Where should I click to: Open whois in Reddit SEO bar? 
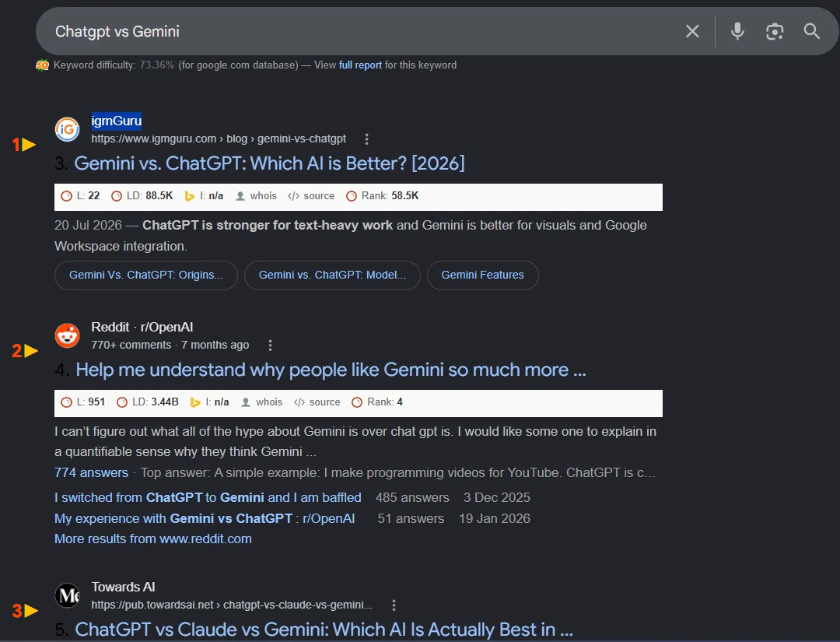[261, 402]
